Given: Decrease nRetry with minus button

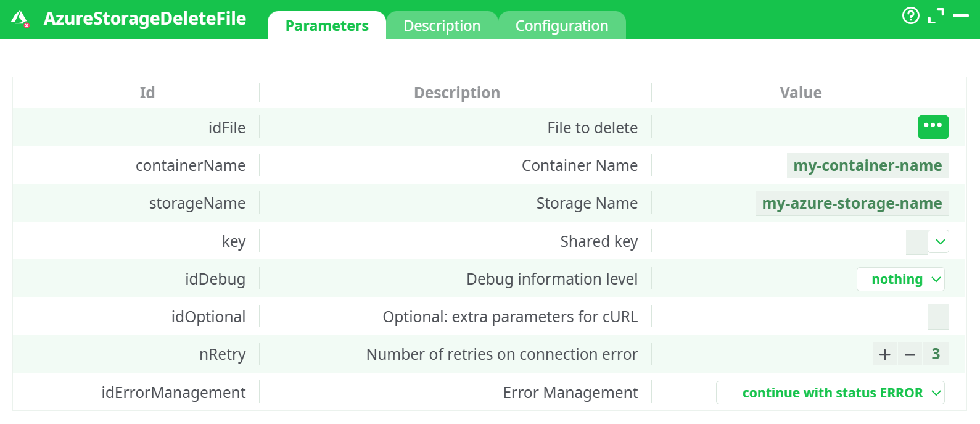Looking at the screenshot, I should [x=910, y=354].
